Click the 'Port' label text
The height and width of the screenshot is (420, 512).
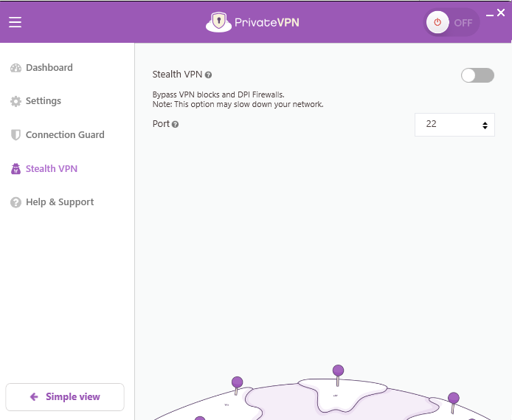pyautogui.click(x=161, y=124)
